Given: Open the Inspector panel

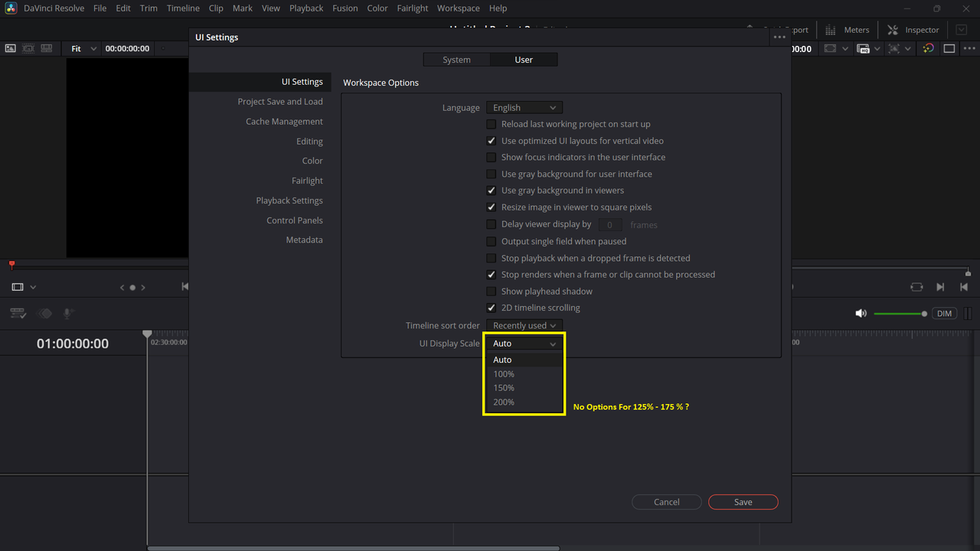Looking at the screenshot, I should click(x=913, y=30).
